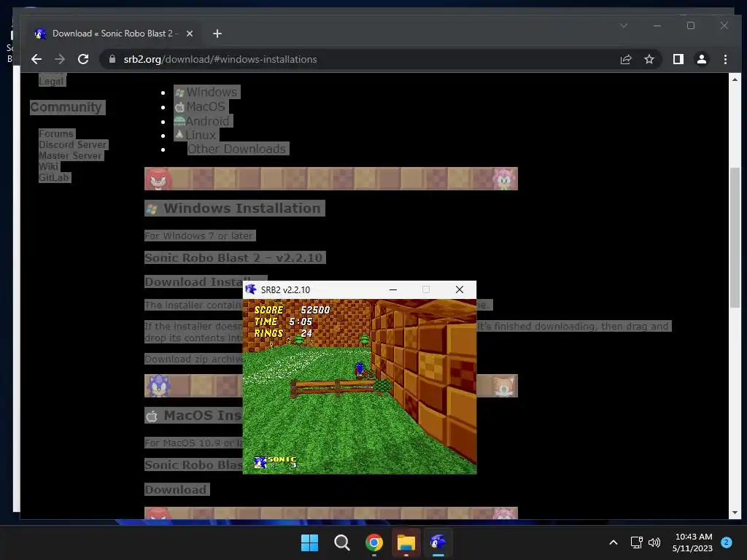The height and width of the screenshot is (560, 747).
Task: Click the vertical scrollbar thumb
Action: click(x=735, y=237)
